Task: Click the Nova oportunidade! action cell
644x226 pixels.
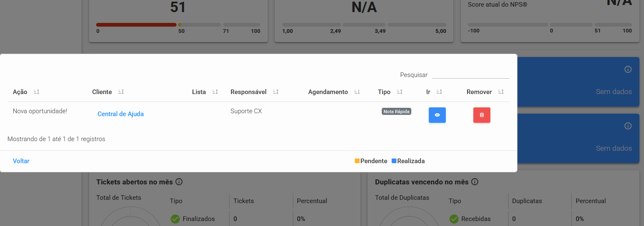Action: coord(40,111)
